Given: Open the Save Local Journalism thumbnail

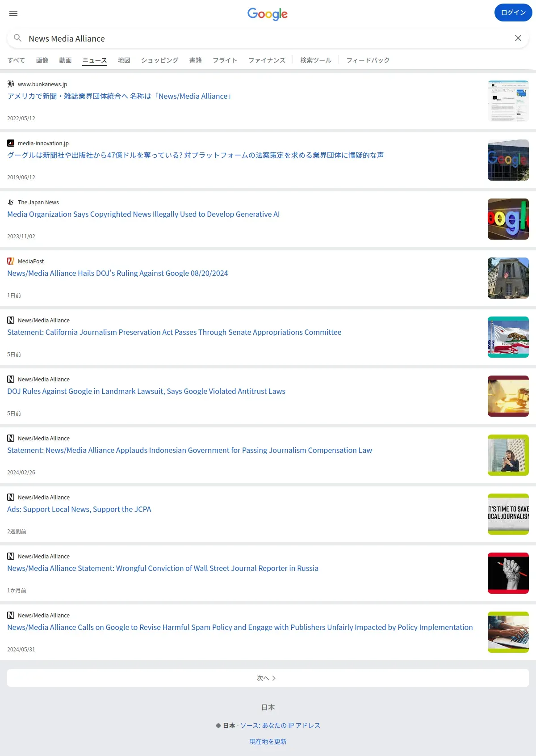Looking at the screenshot, I should (508, 514).
